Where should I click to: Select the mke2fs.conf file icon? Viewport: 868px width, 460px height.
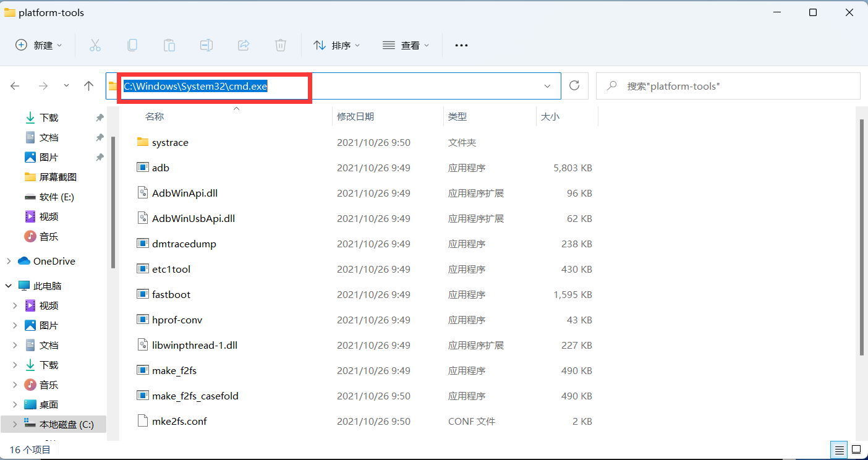pos(143,421)
